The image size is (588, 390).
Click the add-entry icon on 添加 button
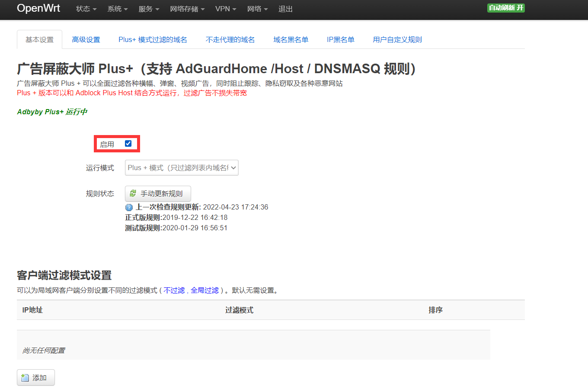click(x=25, y=378)
